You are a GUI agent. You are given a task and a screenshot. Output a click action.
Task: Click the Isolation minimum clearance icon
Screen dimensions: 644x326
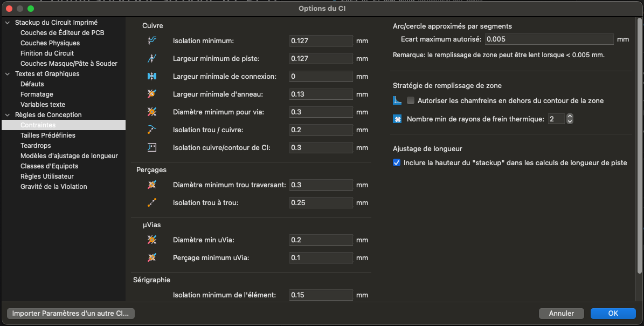152,40
